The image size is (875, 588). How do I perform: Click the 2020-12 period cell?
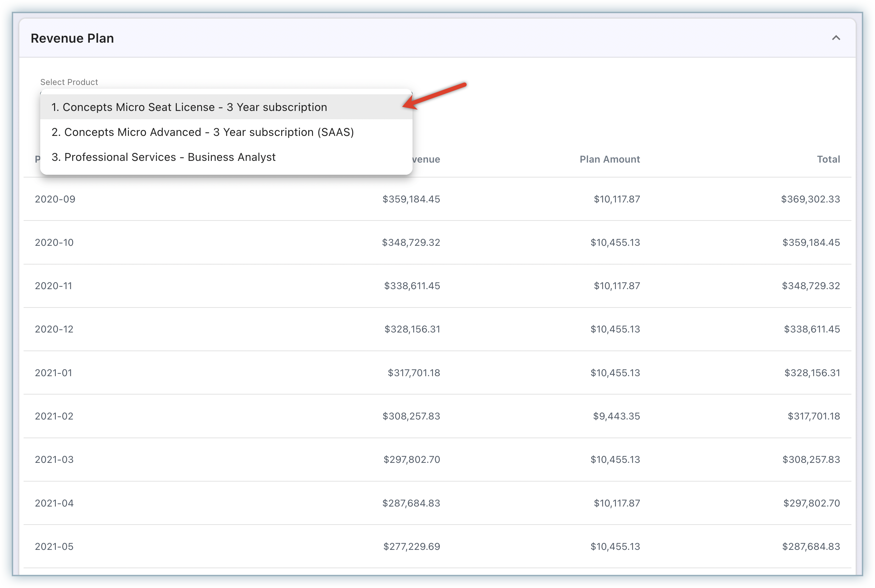tap(54, 329)
